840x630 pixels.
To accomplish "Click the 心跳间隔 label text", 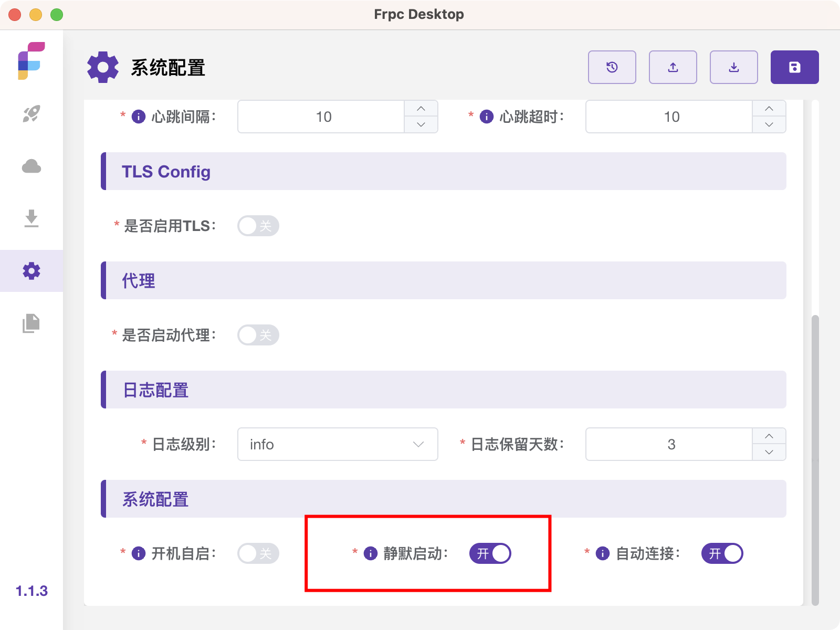I will coord(183,117).
